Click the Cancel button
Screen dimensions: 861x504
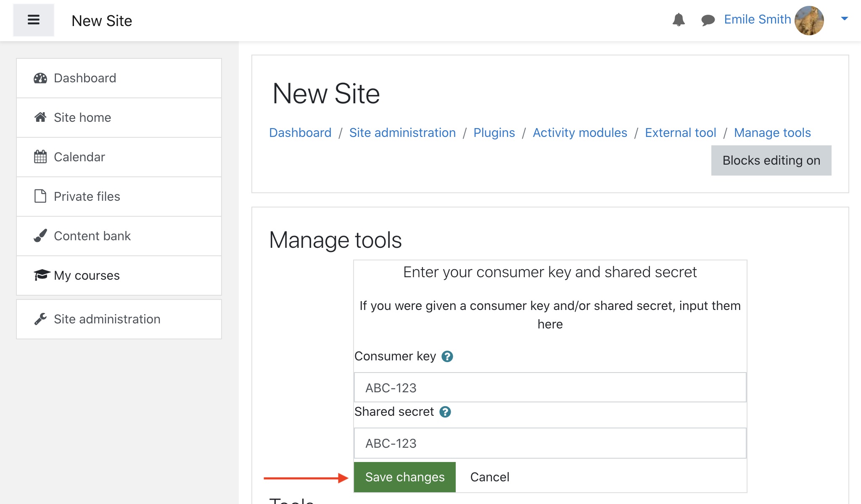489,477
